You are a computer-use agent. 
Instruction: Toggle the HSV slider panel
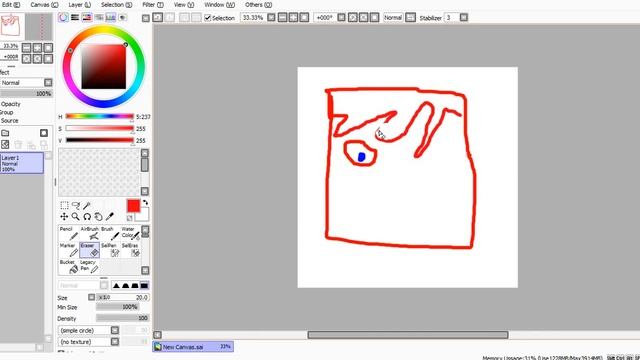(87, 17)
